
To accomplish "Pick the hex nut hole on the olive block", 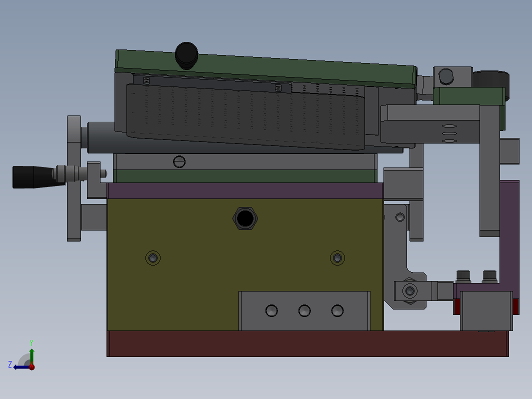I will pyautogui.click(x=245, y=218).
